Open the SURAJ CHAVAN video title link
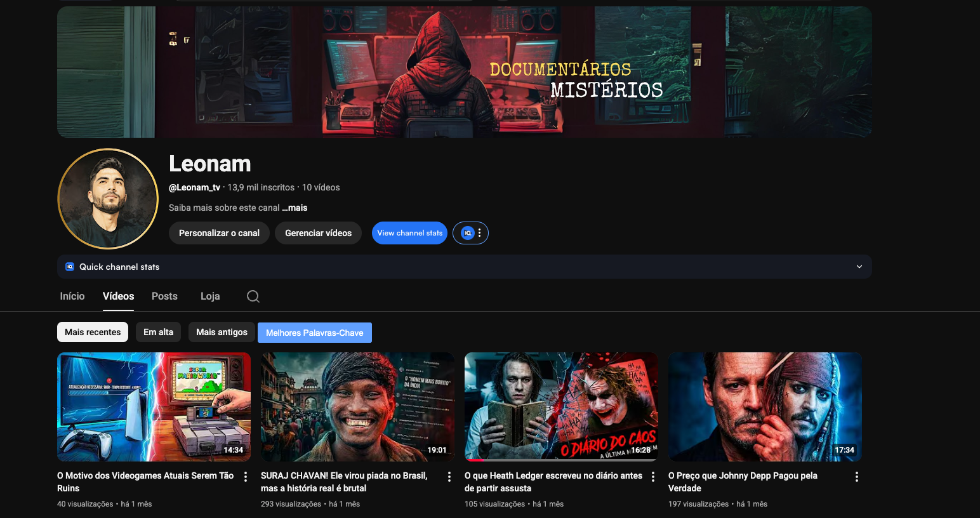Image resolution: width=980 pixels, height=518 pixels. [x=344, y=482]
